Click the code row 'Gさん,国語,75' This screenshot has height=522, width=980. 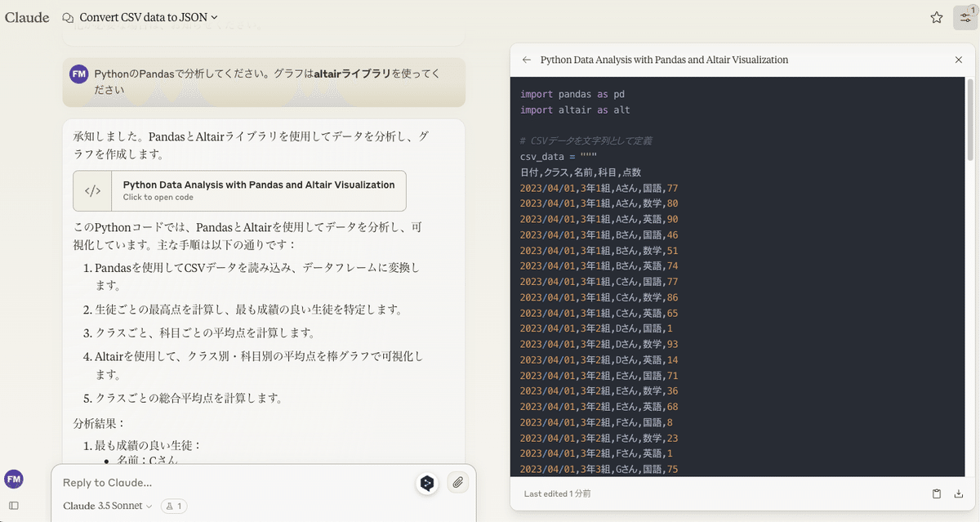[x=599, y=469]
